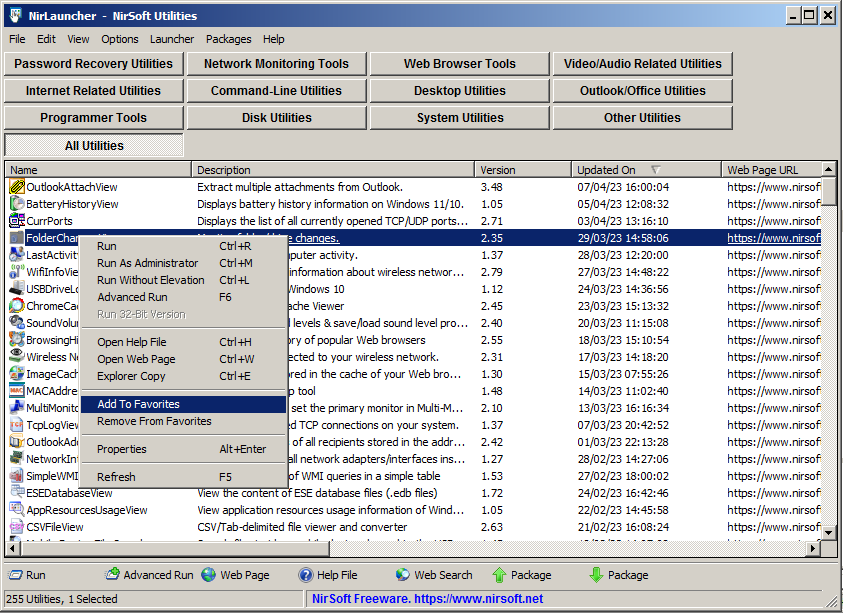Click horizontal scrollbar right arrow

[813, 549]
